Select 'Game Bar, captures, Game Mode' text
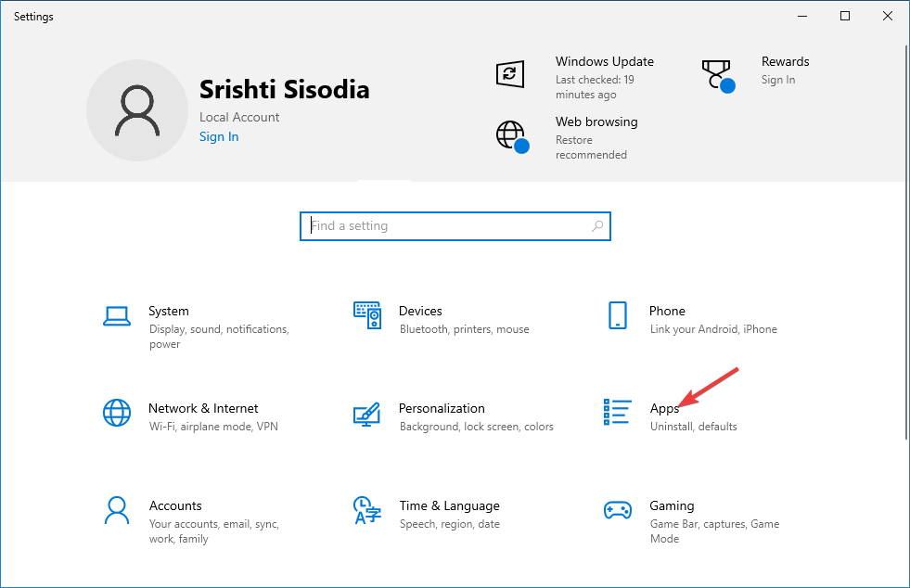910x588 pixels. pyautogui.click(x=714, y=531)
